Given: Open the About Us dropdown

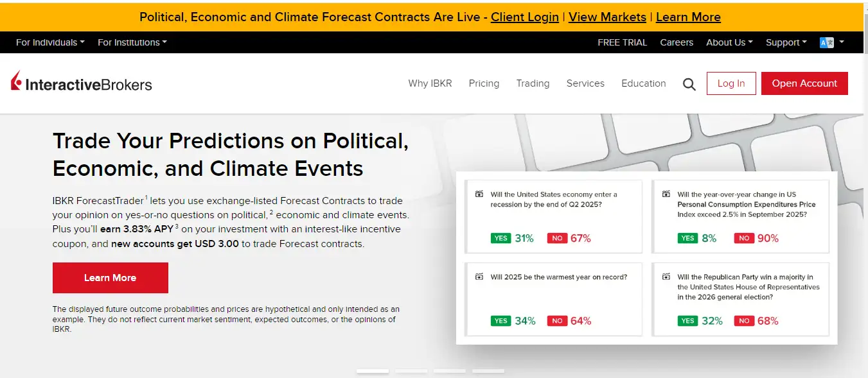Looking at the screenshot, I should click(x=729, y=42).
